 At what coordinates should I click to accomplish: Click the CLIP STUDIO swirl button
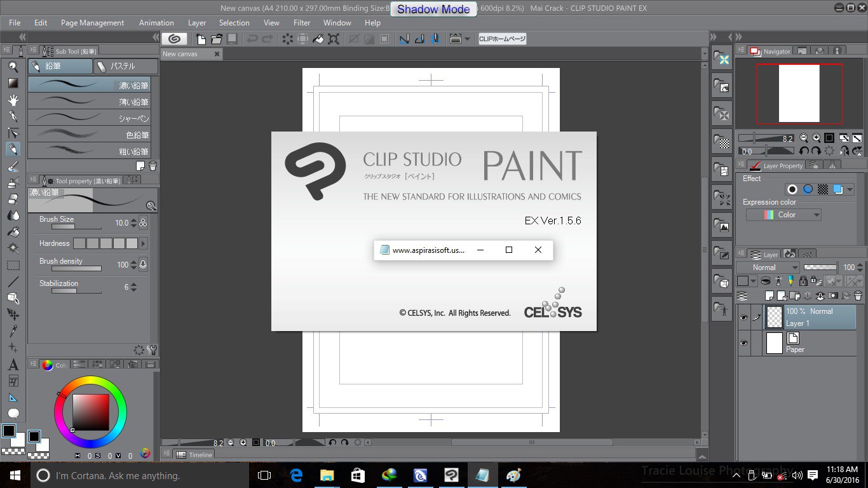pyautogui.click(x=174, y=39)
